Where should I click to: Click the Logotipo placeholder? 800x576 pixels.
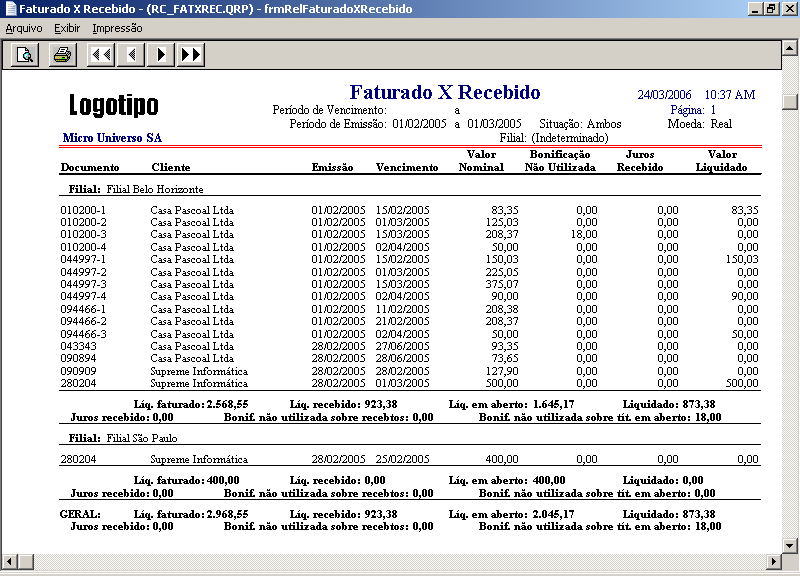114,105
